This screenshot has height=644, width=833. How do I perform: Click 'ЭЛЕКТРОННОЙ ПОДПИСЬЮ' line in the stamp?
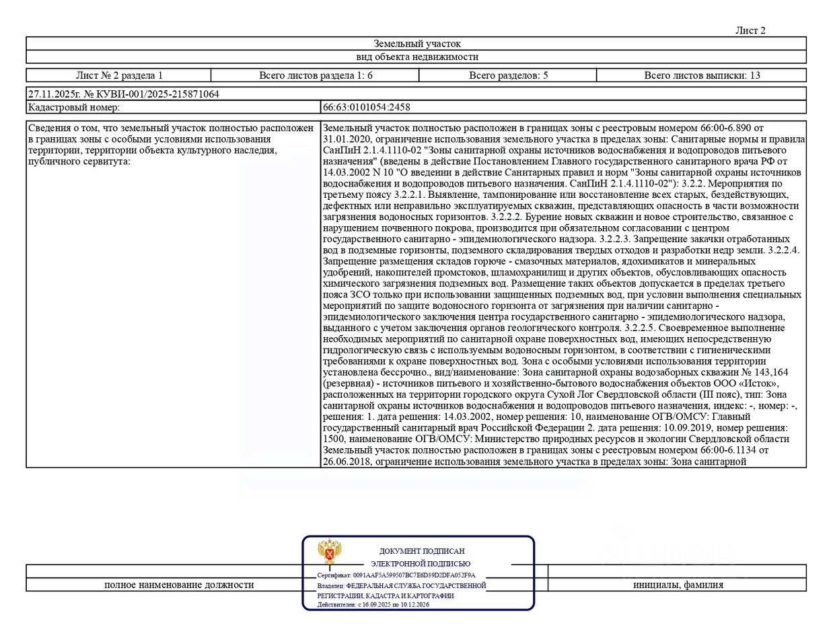[x=421, y=564]
